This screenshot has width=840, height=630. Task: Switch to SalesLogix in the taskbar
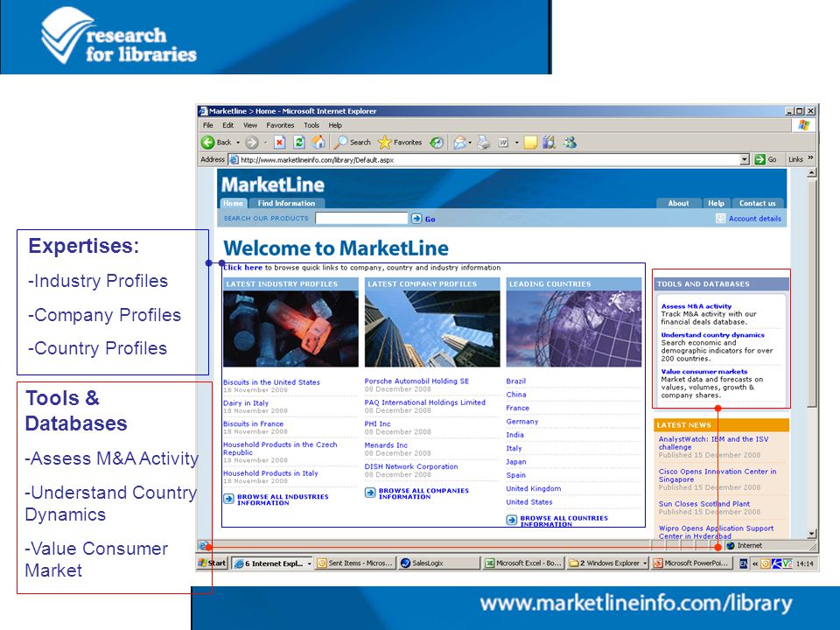(438, 563)
